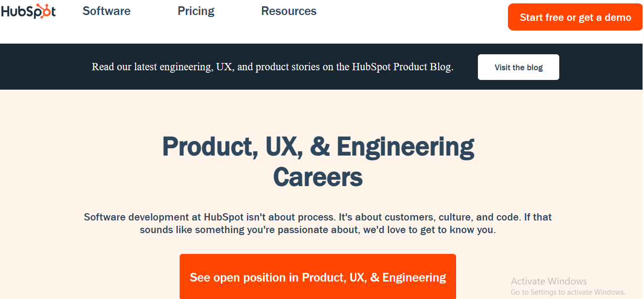Click the 'Read our latest engineering' banner text
The height and width of the screenshot is (299, 644).
click(x=152, y=67)
